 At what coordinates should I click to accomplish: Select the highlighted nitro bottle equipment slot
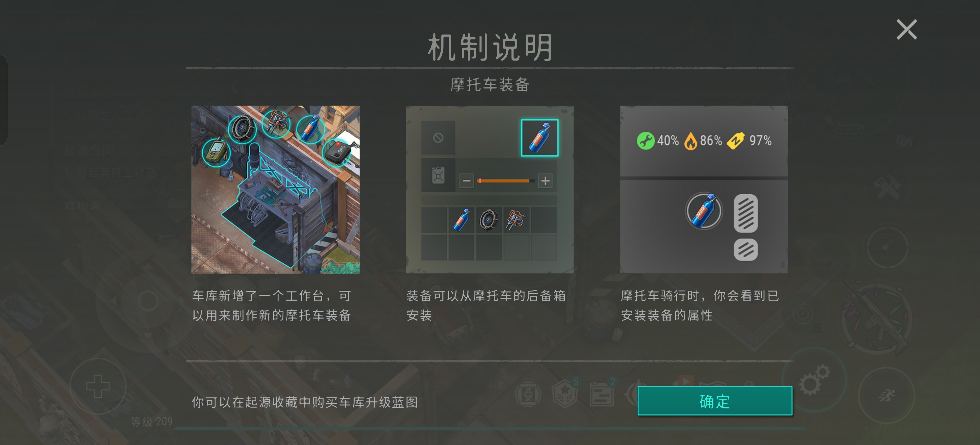tap(539, 138)
